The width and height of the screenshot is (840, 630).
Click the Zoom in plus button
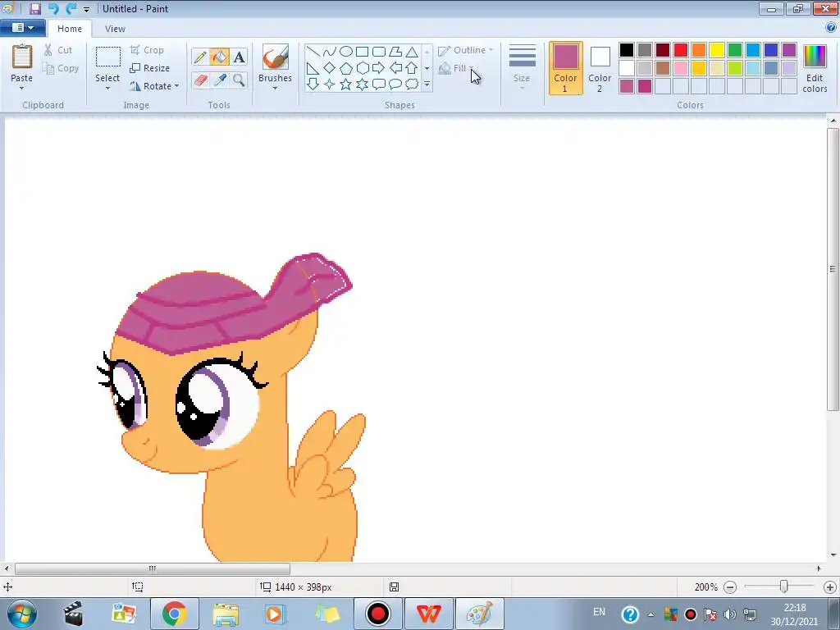pyautogui.click(x=830, y=587)
